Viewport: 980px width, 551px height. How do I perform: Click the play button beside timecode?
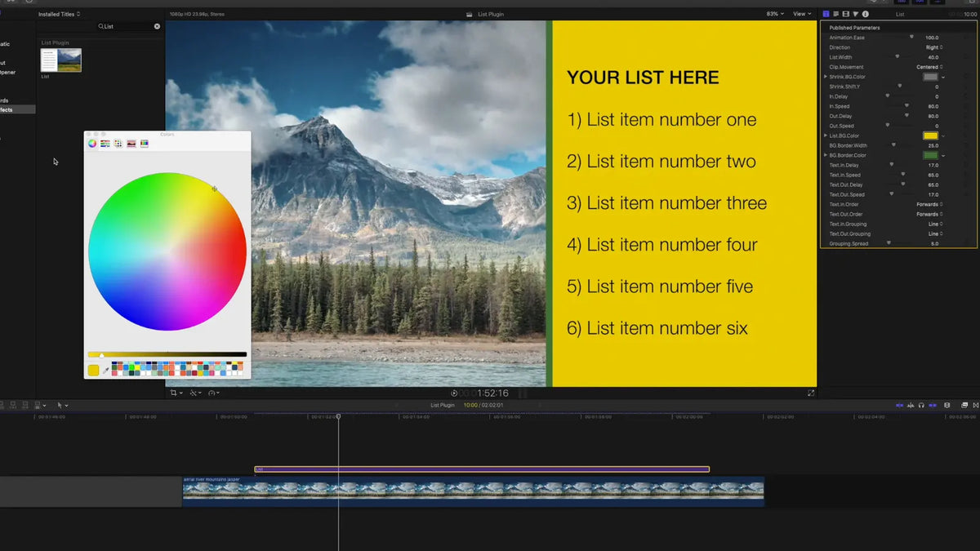click(x=455, y=393)
